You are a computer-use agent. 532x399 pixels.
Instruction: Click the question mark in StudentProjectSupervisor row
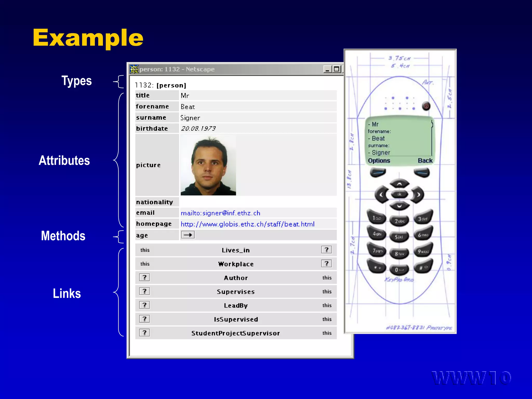[x=144, y=333]
